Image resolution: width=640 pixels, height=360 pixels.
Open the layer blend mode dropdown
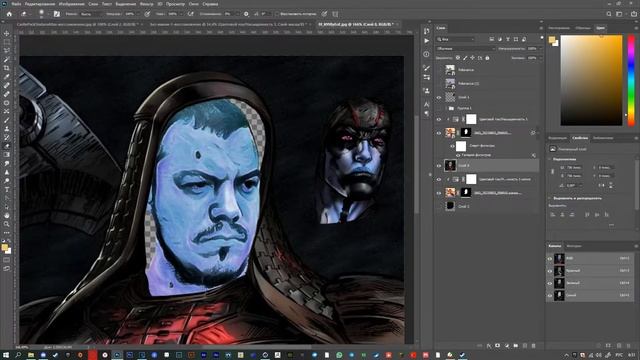click(x=465, y=49)
